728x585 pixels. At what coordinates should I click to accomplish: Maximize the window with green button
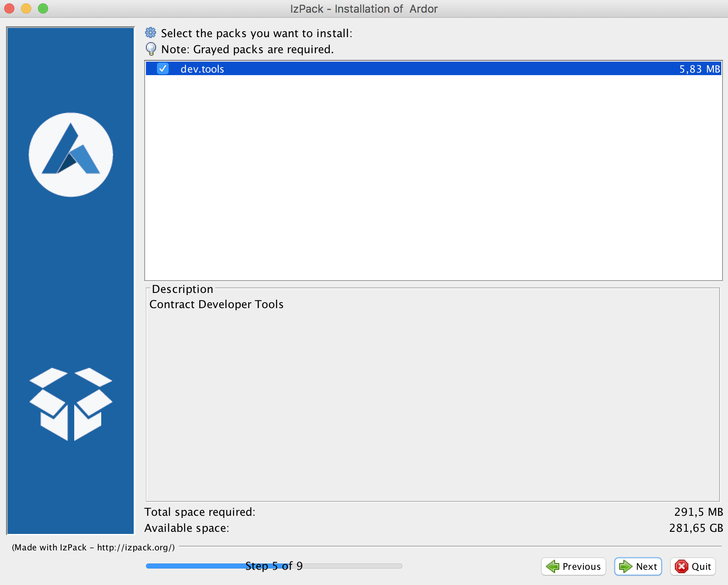point(43,8)
